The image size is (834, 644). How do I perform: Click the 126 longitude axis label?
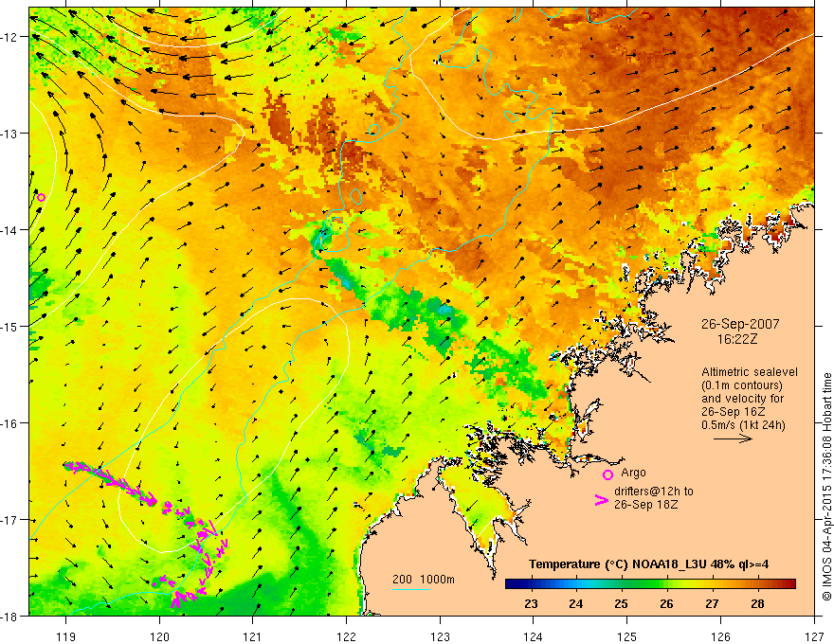pyautogui.click(x=720, y=636)
